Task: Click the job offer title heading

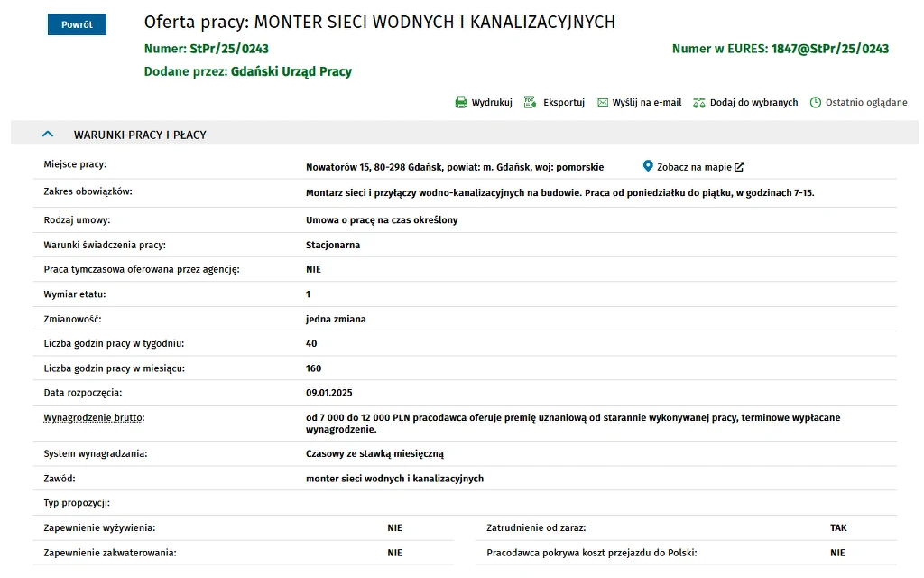Action: (x=380, y=22)
